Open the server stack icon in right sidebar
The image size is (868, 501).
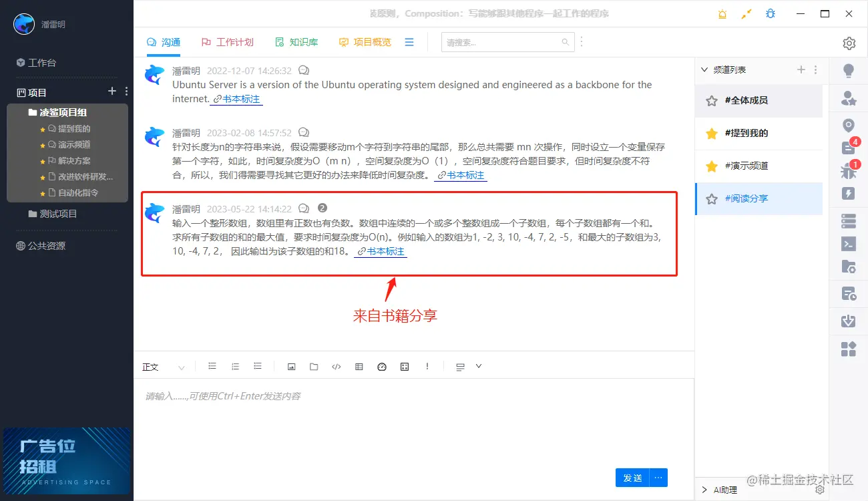(849, 220)
